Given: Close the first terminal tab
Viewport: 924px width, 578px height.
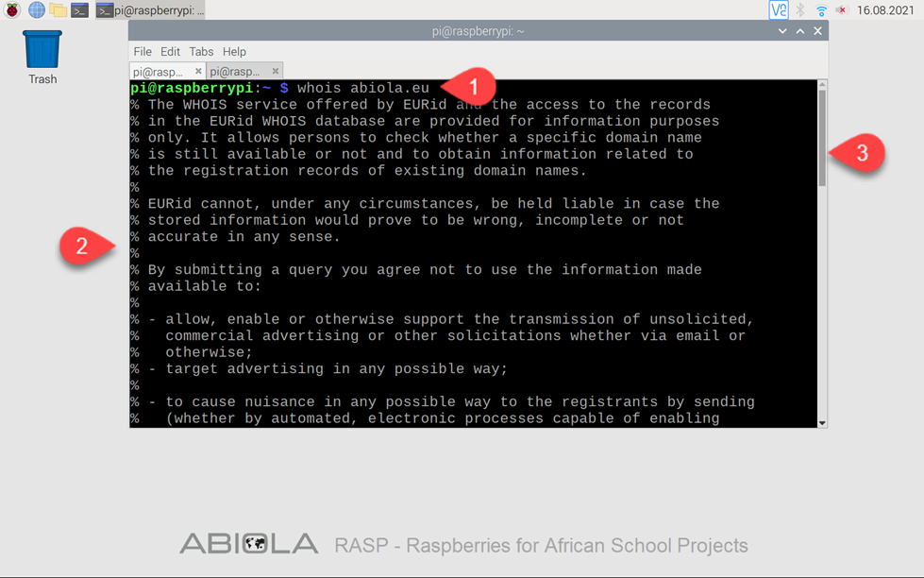Looking at the screenshot, I should pyautogui.click(x=198, y=71).
